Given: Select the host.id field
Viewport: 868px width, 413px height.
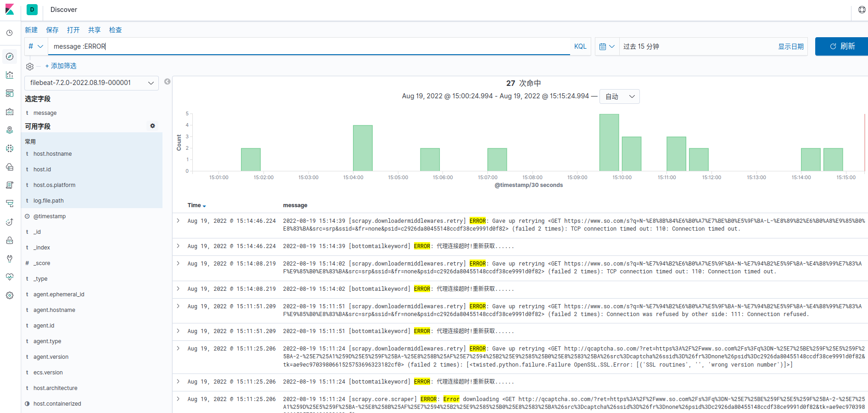Looking at the screenshot, I should [42, 170].
